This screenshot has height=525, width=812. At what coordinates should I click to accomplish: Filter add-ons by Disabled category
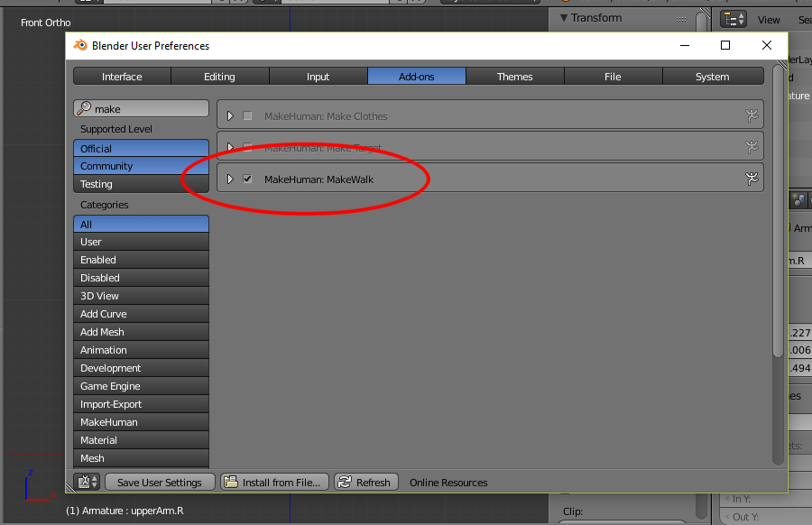tap(141, 278)
